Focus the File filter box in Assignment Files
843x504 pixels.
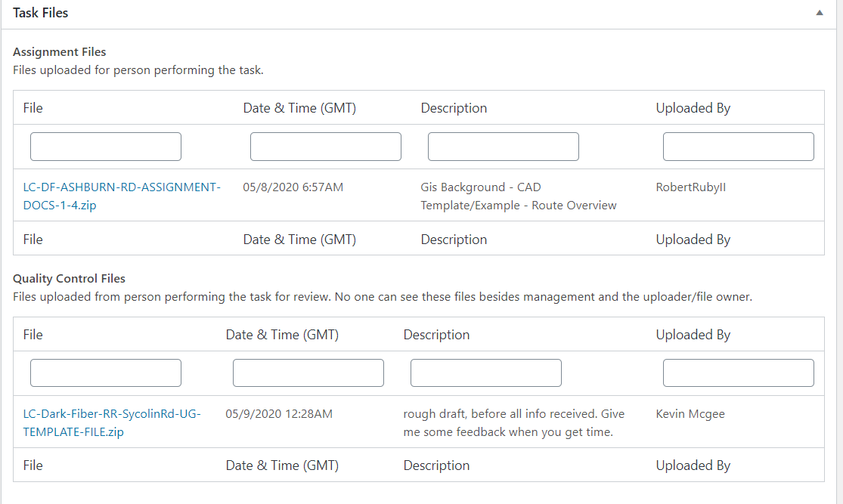point(106,147)
